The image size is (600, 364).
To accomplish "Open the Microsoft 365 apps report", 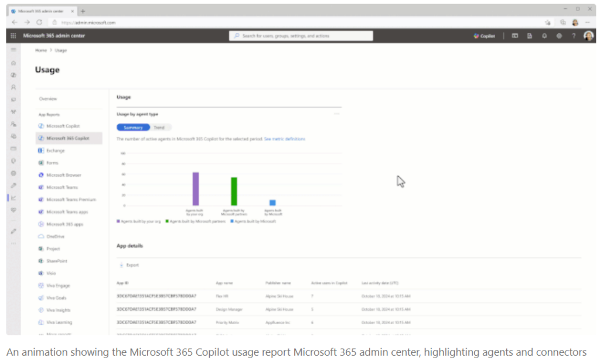I will 64,224.
